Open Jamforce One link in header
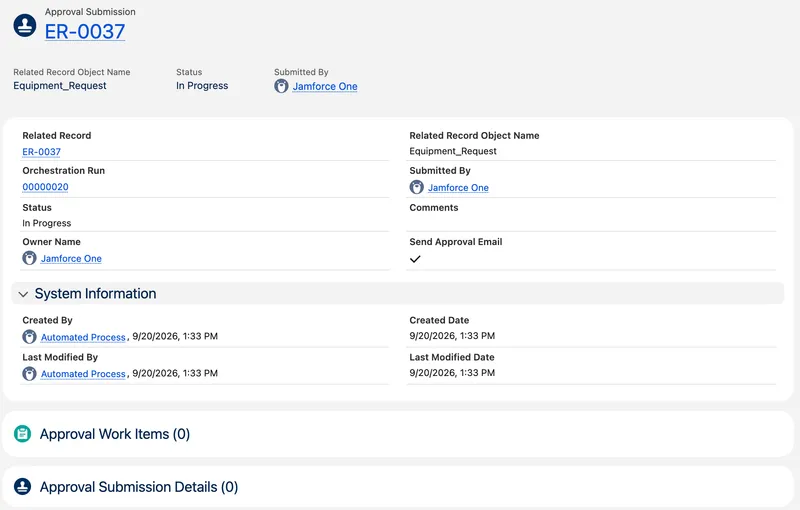800x510 pixels. pyautogui.click(x=325, y=86)
